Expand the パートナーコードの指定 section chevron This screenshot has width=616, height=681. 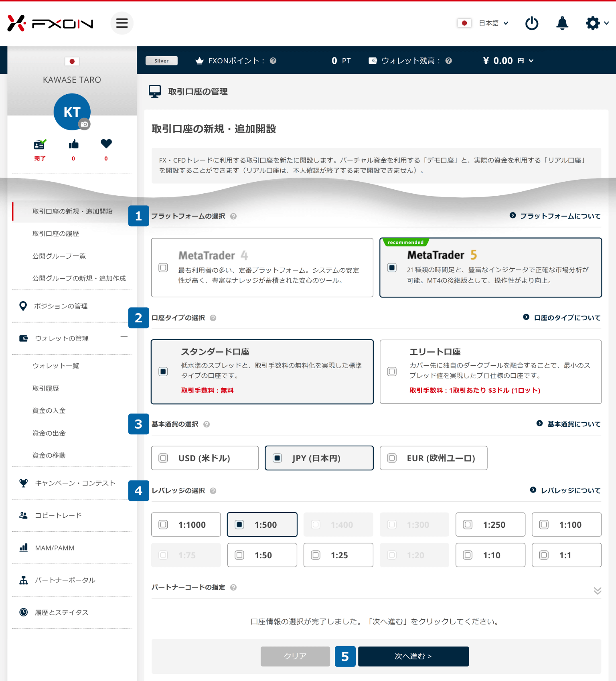click(x=598, y=591)
